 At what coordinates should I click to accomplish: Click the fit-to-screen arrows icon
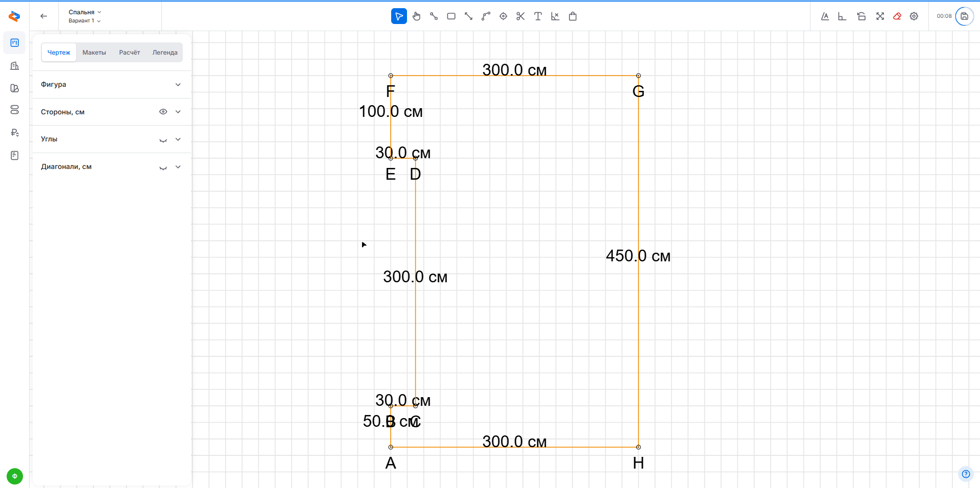pyautogui.click(x=880, y=16)
